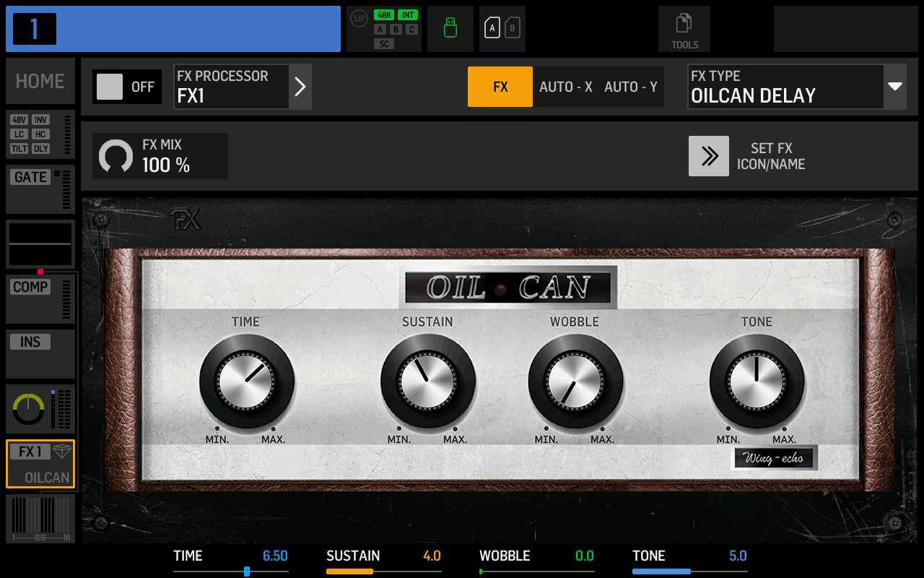
Task: Click the TONE value 5.0
Action: (738, 556)
